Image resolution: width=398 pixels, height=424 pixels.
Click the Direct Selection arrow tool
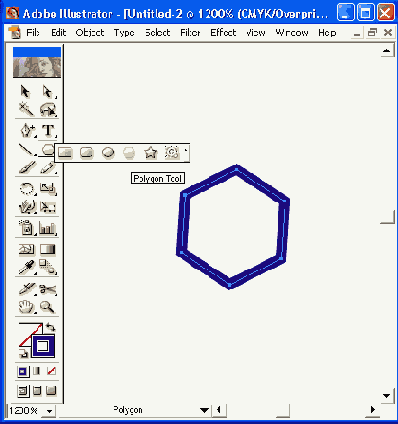(x=48, y=92)
